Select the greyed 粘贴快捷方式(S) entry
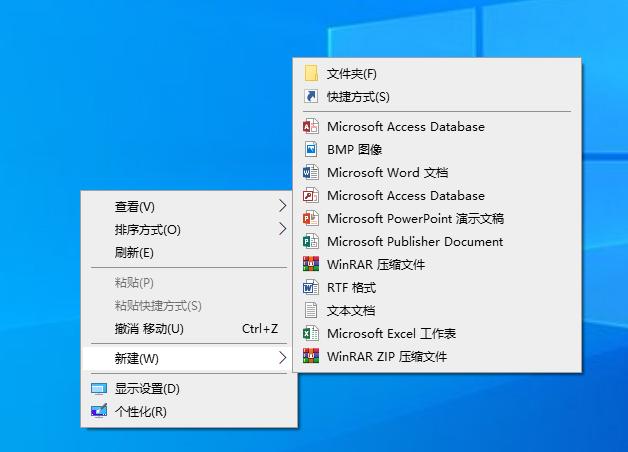628x452 pixels. (x=189, y=306)
